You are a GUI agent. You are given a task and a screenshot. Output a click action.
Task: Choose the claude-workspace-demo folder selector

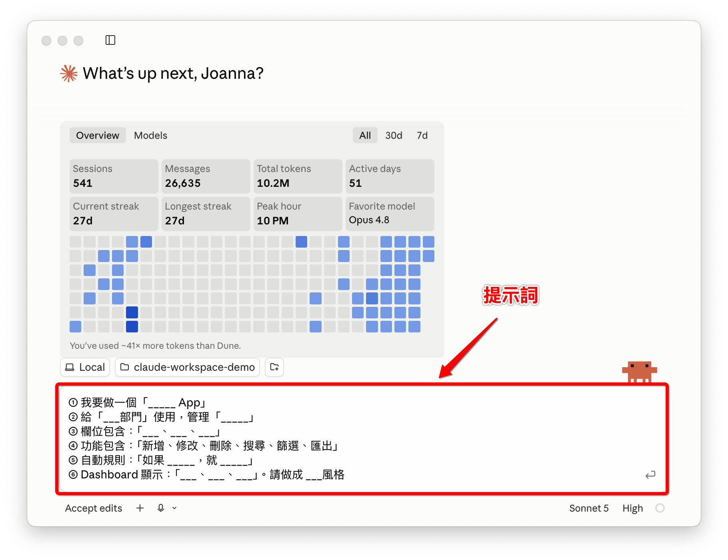pos(188,367)
